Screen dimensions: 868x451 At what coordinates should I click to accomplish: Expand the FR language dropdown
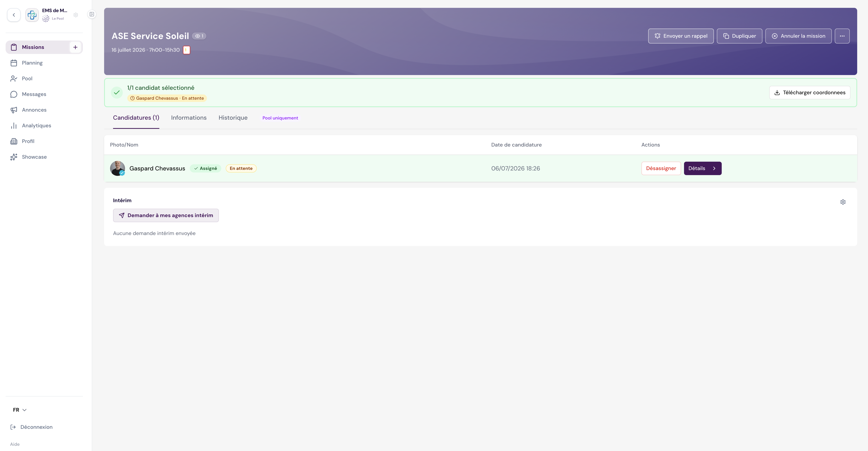pyautogui.click(x=20, y=410)
